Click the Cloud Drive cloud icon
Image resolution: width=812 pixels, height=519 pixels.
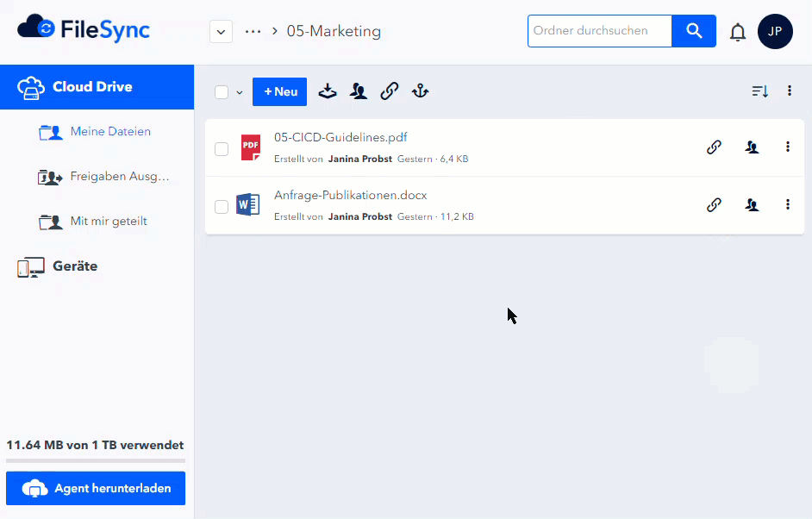click(x=31, y=88)
